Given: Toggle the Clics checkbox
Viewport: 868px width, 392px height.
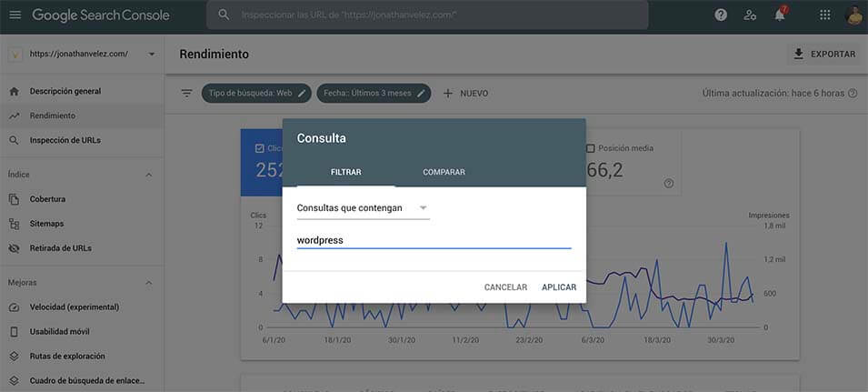Looking at the screenshot, I should pos(260,148).
